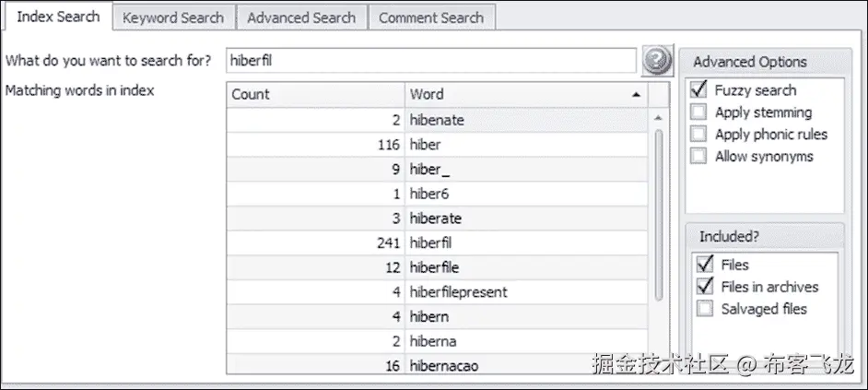Screen dimensions: 868x390
Task: Select the hiberfil row in index
Action: pyautogui.click(x=433, y=244)
